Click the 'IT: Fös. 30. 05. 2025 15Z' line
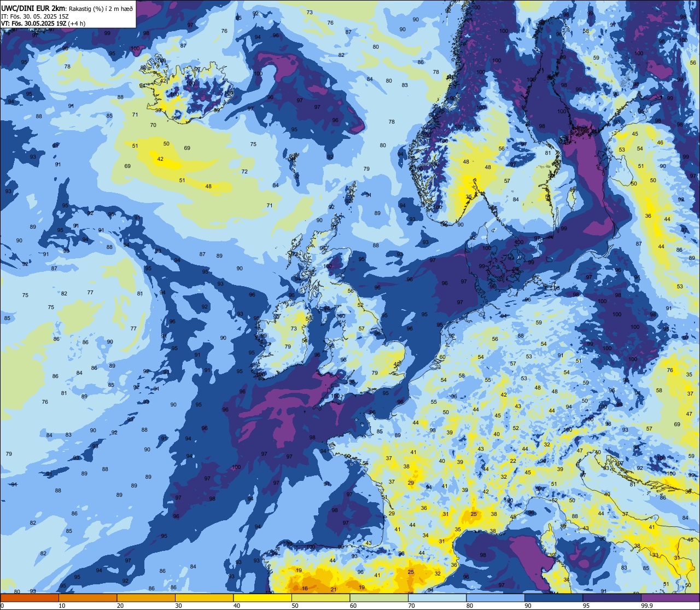 (35, 16)
